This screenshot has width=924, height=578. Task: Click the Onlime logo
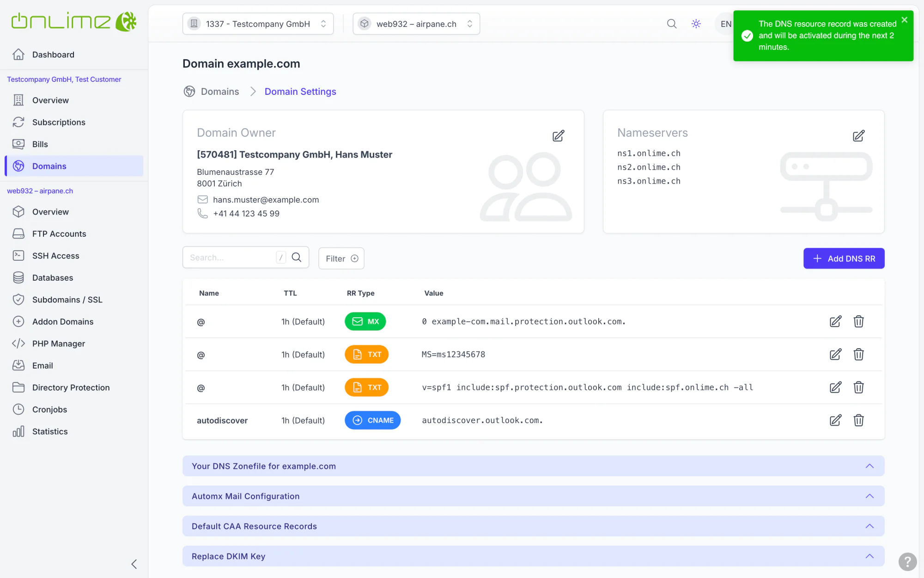point(74,21)
